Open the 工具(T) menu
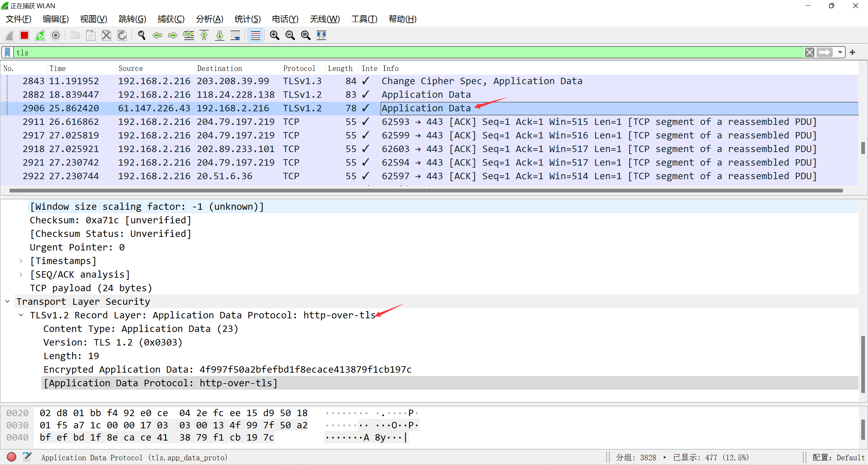 pos(364,19)
